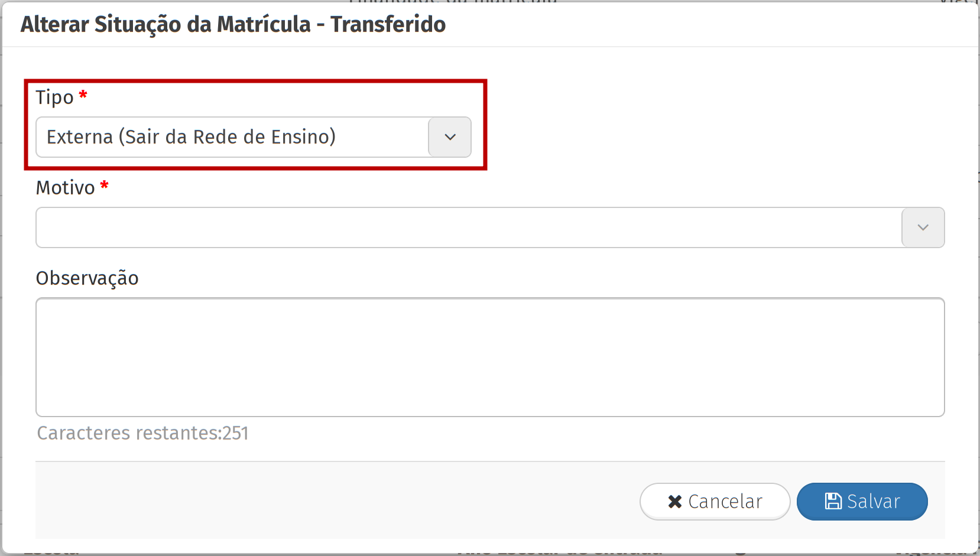This screenshot has width=980, height=556.
Task: Focus the Observação text area
Action: pos(490,357)
